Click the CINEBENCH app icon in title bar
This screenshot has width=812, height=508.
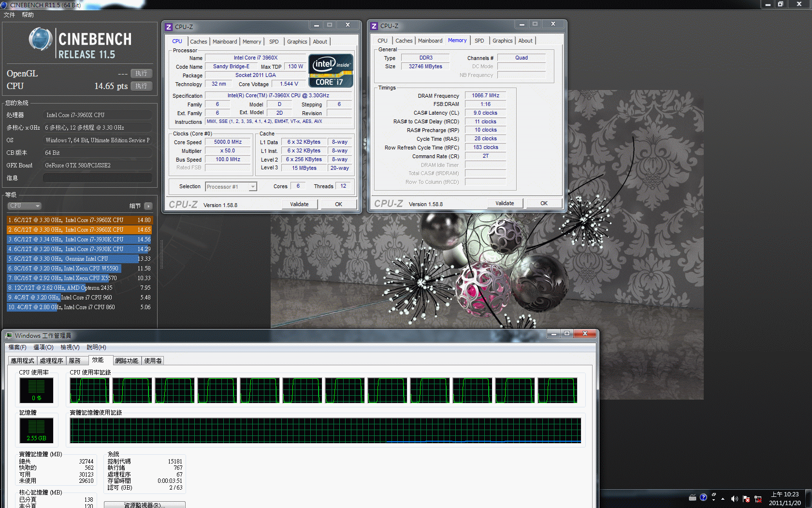[x=4, y=5]
